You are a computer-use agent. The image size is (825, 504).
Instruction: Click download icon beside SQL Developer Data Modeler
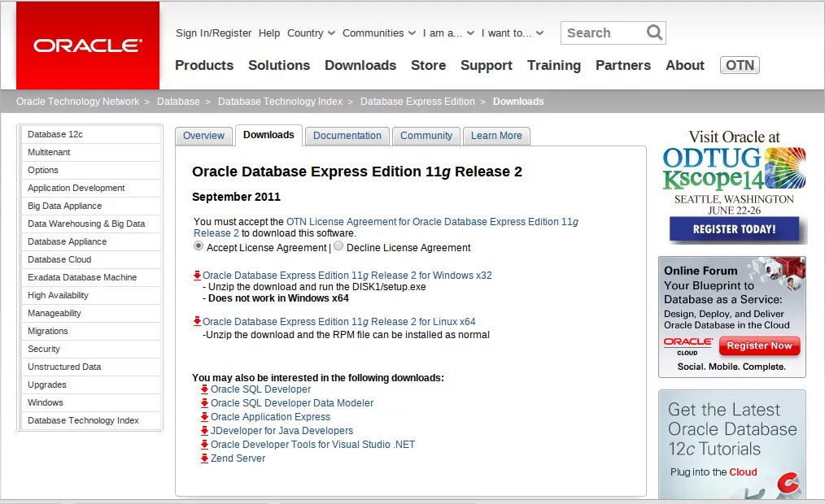[x=204, y=403]
